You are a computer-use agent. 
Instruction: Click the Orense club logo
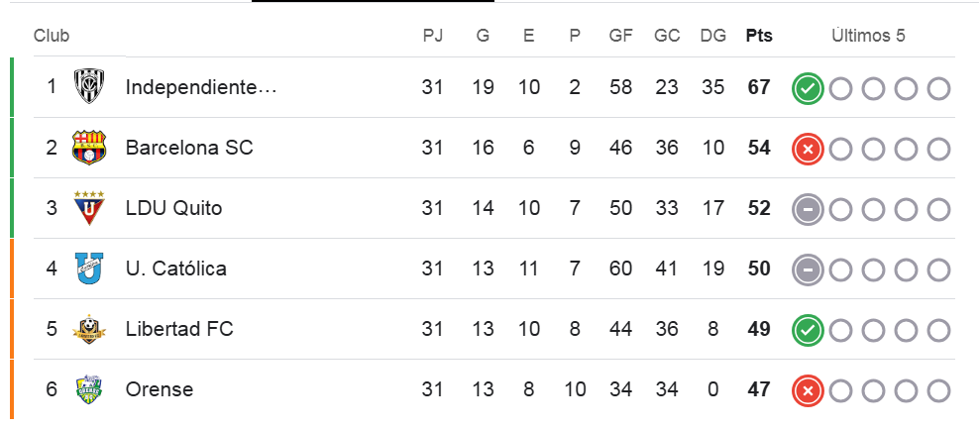click(x=90, y=389)
